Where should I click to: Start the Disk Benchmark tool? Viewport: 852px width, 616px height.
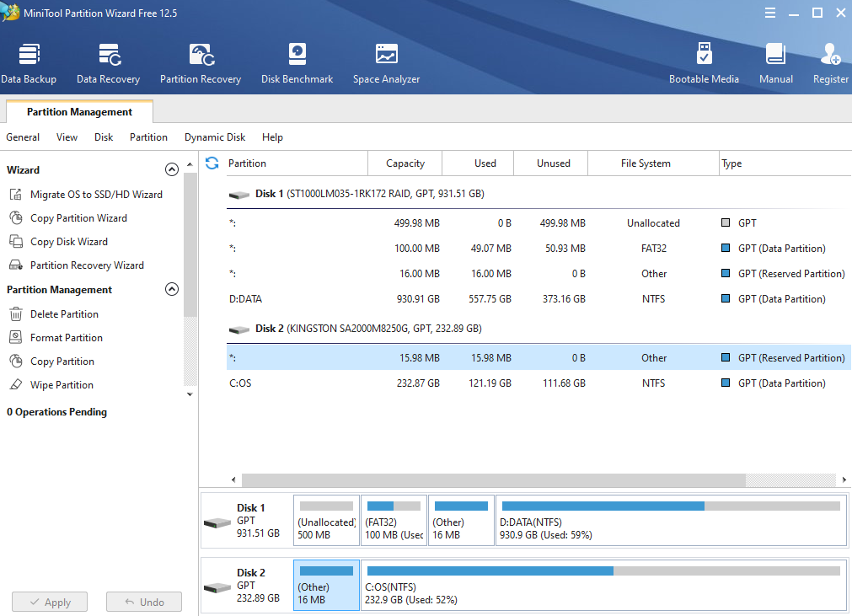297,63
